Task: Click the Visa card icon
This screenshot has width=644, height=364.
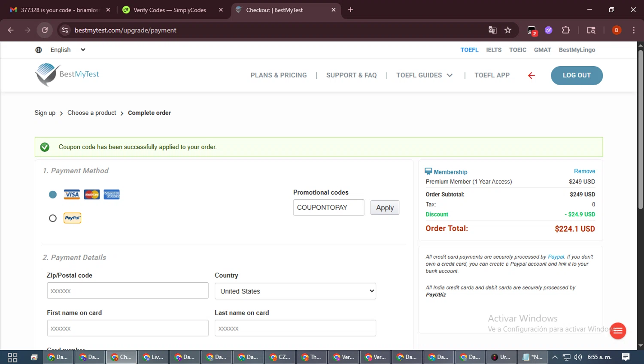Action: (72, 194)
